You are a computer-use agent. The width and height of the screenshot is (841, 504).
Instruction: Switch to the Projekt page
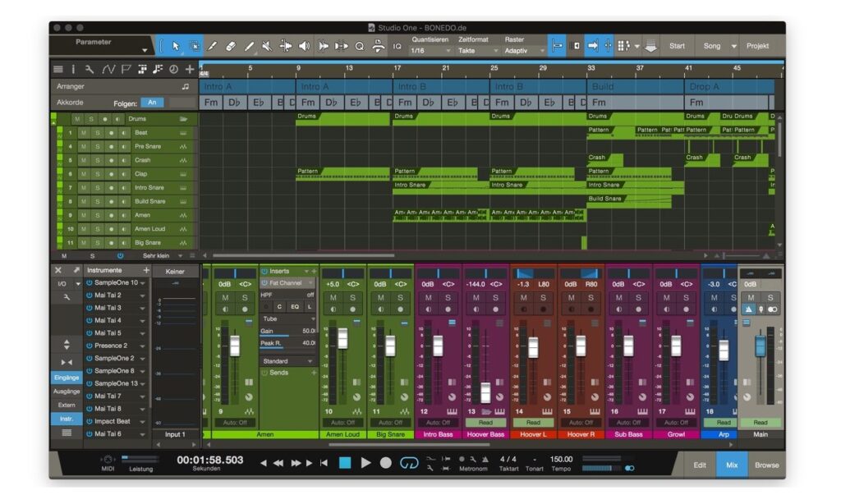pos(757,46)
